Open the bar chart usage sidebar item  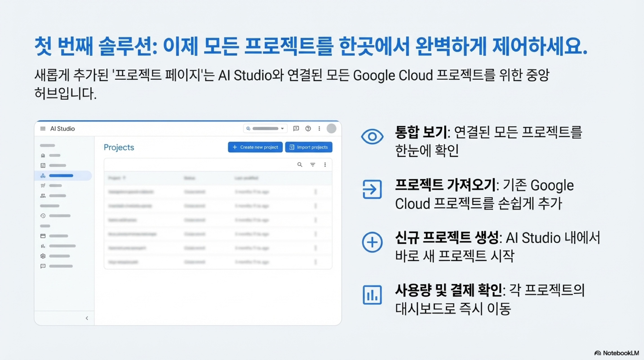coord(43,246)
